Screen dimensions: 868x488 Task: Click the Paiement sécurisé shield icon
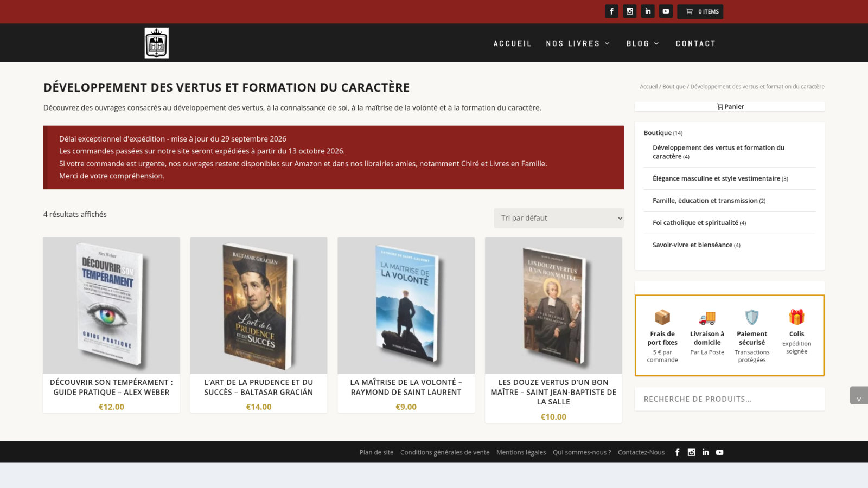752,317
